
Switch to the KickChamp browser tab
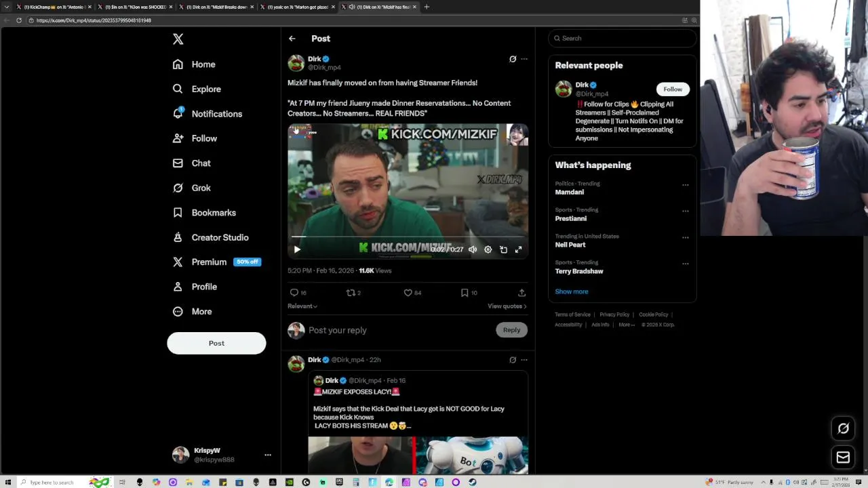point(53,7)
